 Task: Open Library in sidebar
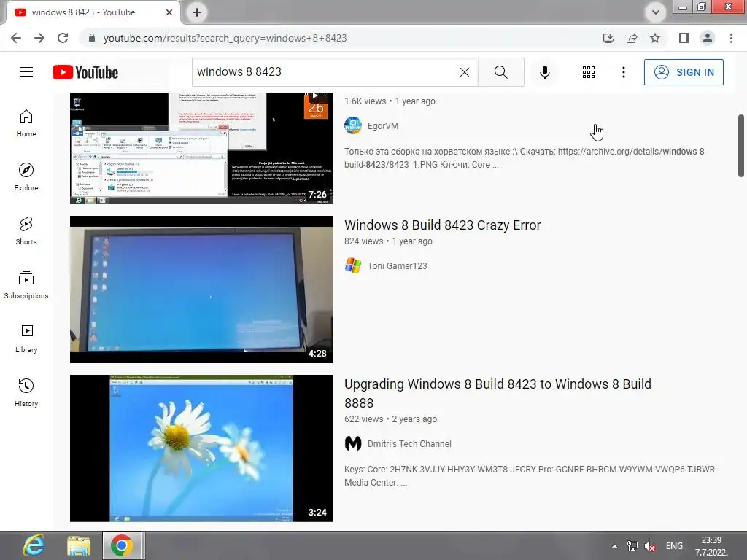tap(26, 338)
